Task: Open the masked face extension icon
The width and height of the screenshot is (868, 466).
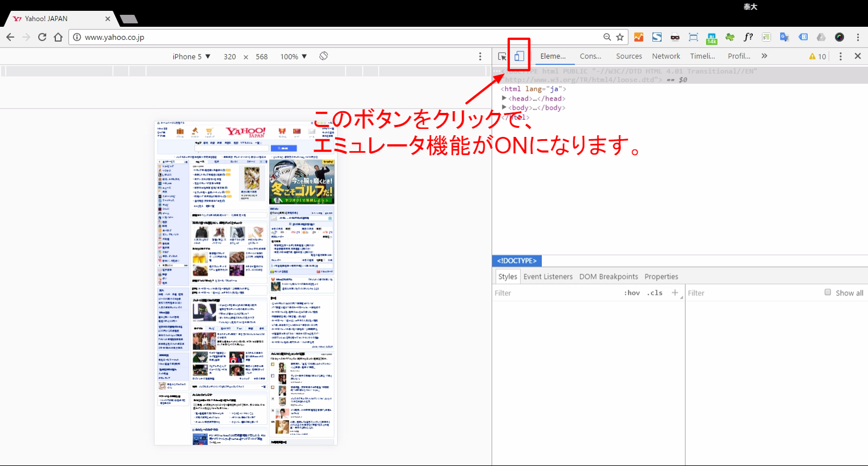Action: (675, 37)
